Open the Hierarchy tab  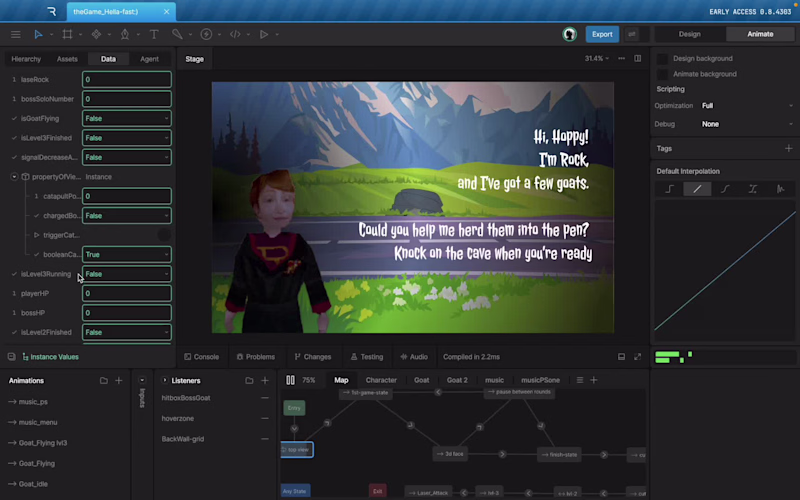(x=26, y=59)
